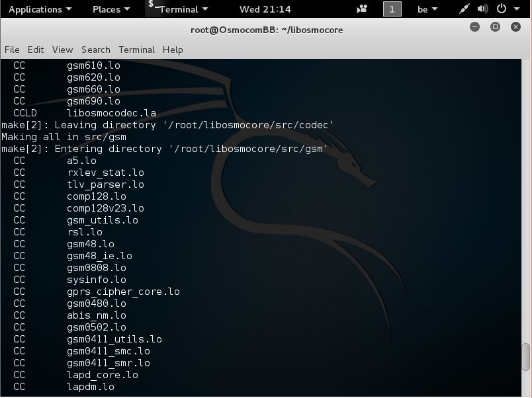
Task: Click the text gsm0808.lo
Action: (x=97, y=268)
